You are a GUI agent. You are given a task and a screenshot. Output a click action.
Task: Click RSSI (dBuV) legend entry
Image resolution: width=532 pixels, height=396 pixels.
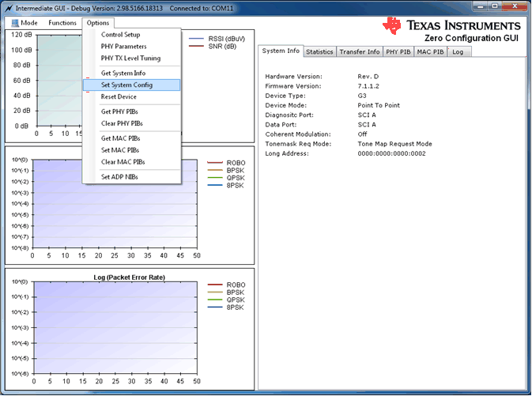pyautogui.click(x=217, y=39)
